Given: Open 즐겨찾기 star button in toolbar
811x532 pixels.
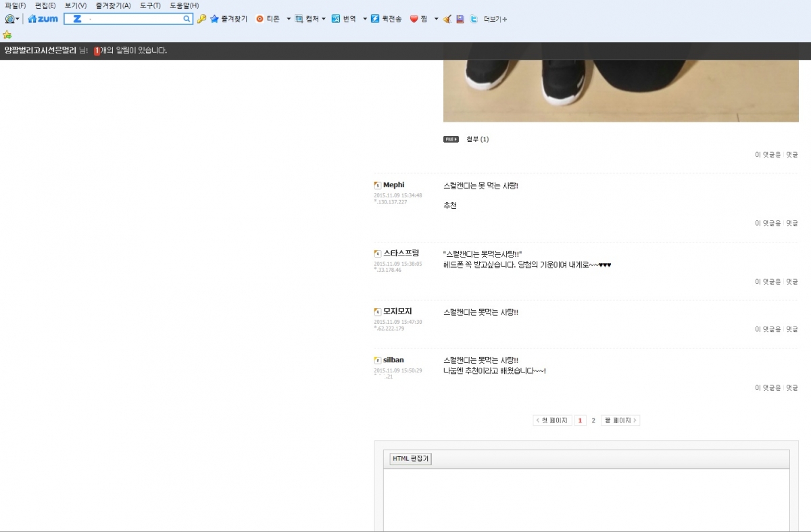Looking at the screenshot, I should click(228, 19).
